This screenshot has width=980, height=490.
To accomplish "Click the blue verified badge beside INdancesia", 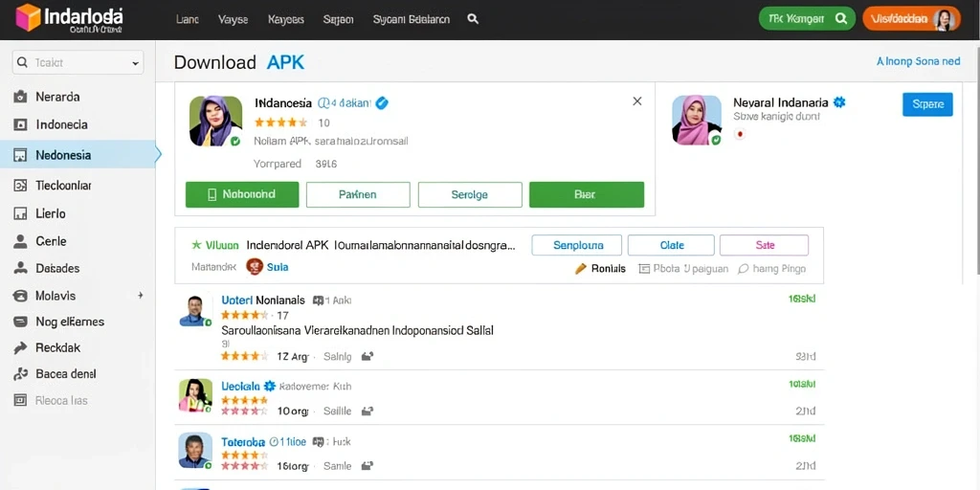I will 381,102.
